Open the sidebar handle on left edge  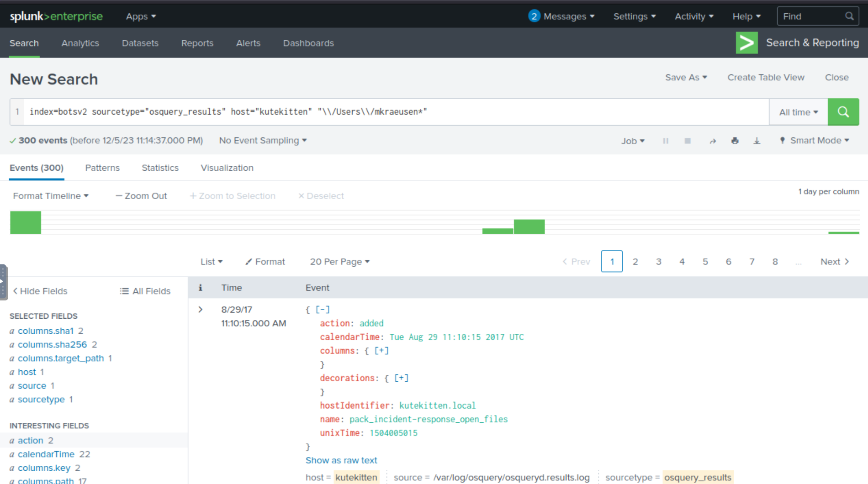(4, 282)
